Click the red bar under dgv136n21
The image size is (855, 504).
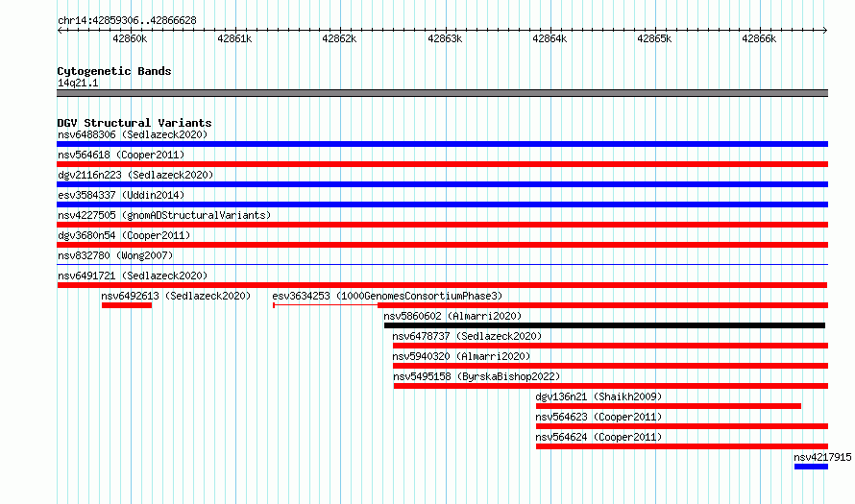tap(669, 406)
